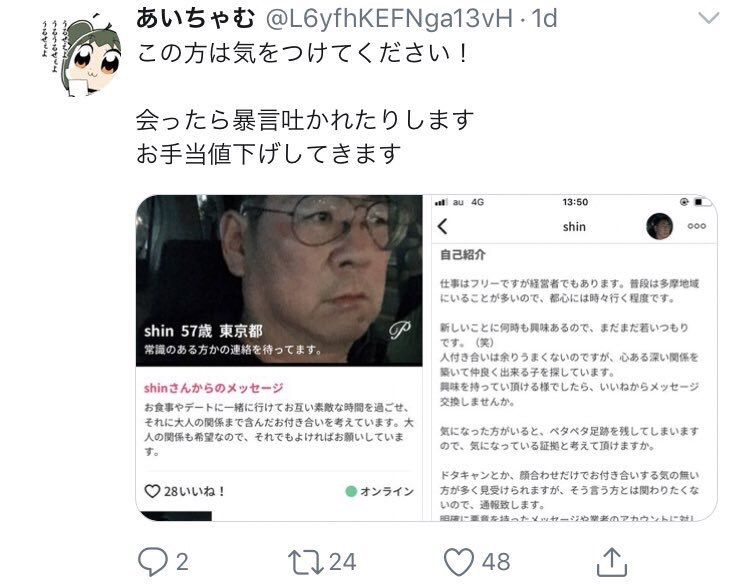Click the like count 48
Screen dimensions: 750x584
(496, 562)
